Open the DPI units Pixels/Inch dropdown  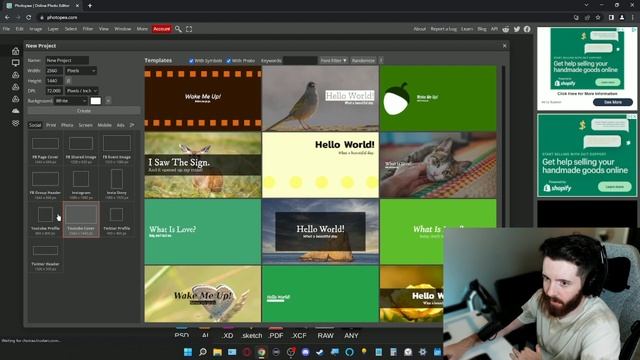[82, 91]
